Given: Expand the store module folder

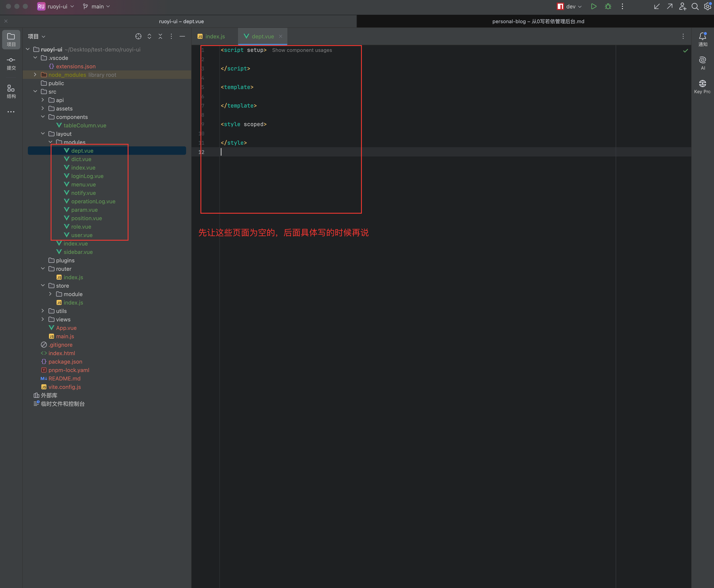Looking at the screenshot, I should [x=50, y=294].
